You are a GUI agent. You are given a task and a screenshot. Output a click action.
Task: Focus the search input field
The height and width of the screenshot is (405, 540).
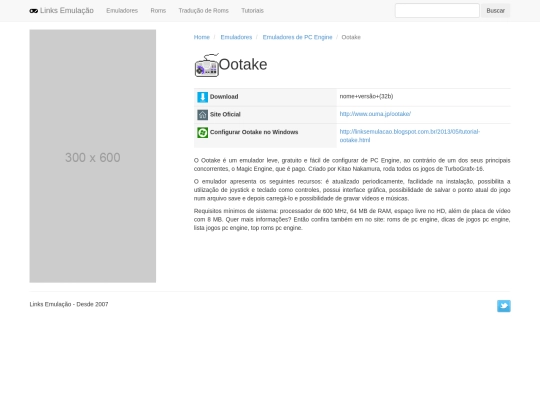[437, 11]
